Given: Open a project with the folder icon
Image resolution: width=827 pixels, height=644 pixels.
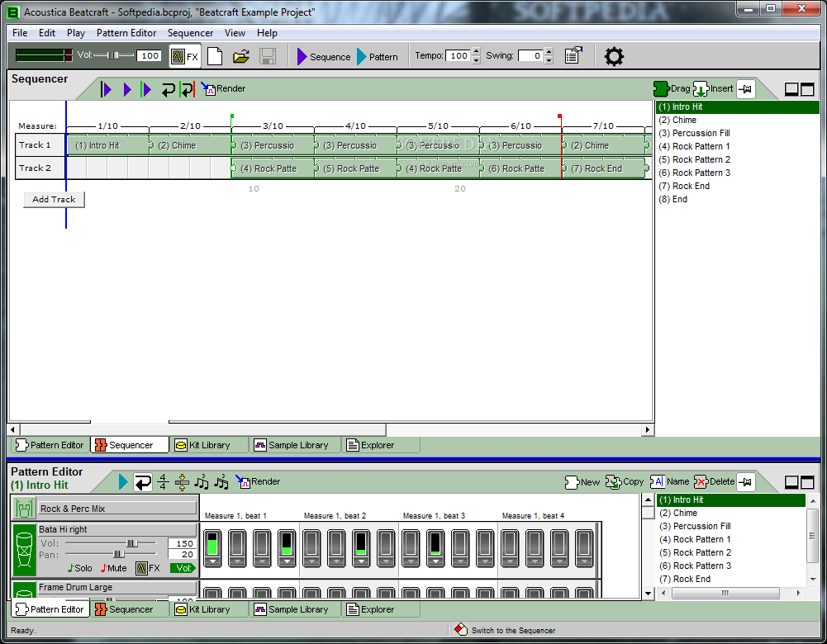Looking at the screenshot, I should pyautogui.click(x=241, y=56).
